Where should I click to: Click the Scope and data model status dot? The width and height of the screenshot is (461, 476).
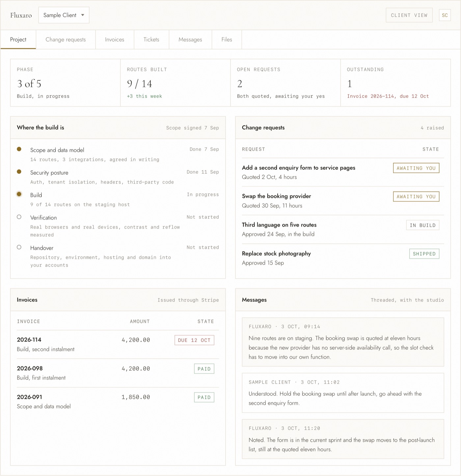pyautogui.click(x=19, y=149)
